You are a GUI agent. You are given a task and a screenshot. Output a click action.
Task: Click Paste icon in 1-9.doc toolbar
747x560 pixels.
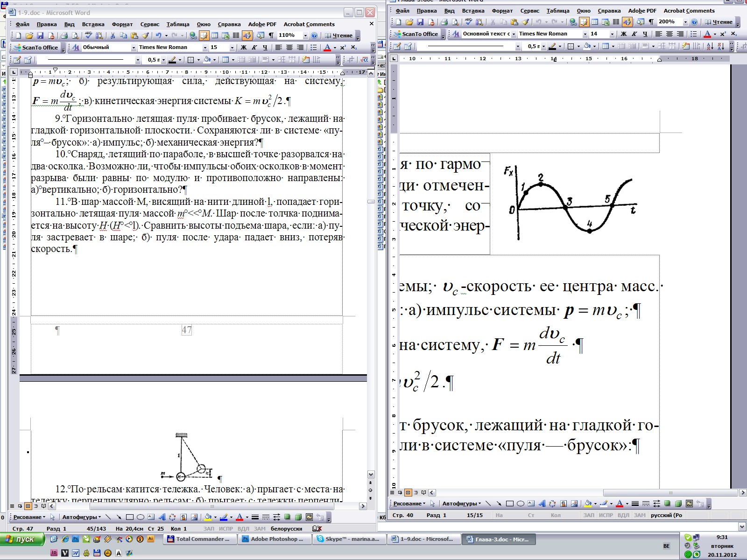point(134,35)
